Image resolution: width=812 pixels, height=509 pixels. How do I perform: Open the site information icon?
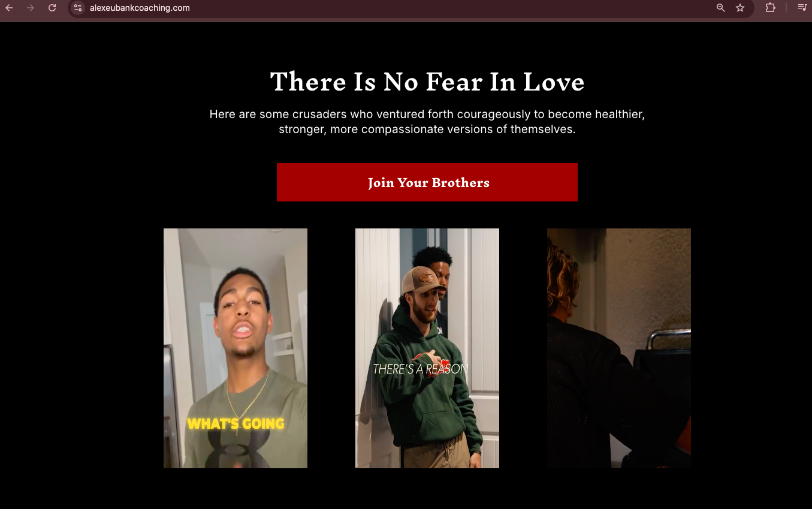pyautogui.click(x=78, y=8)
